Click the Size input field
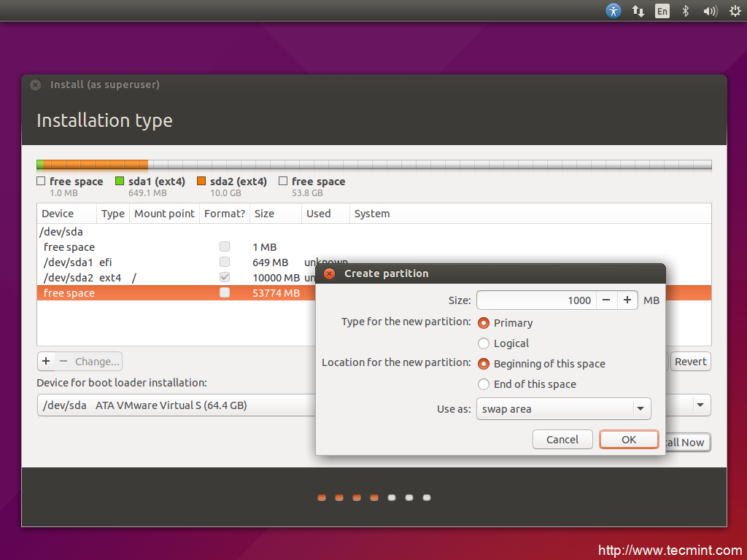The height and width of the screenshot is (560, 747). point(536,300)
